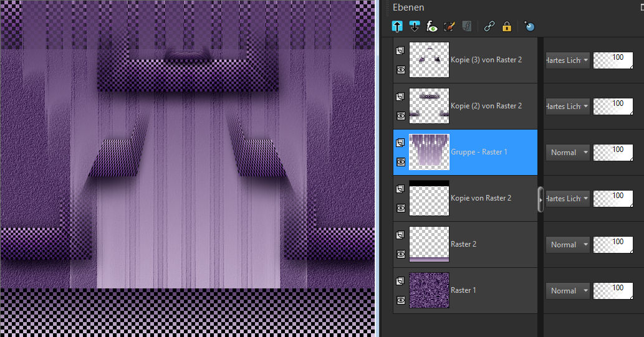Select thumbnail of Kopie (3) von Raster 2

[x=429, y=60]
